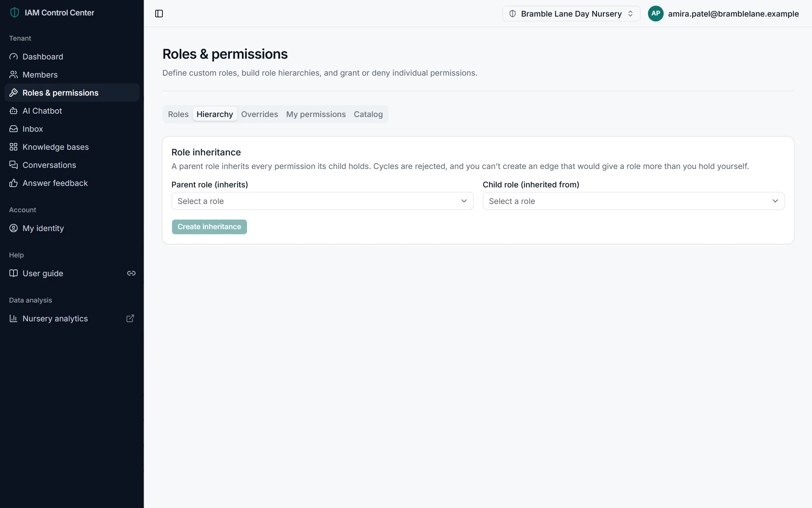This screenshot has width=812, height=508.
Task: Click the Create inheritance button
Action: tap(209, 227)
